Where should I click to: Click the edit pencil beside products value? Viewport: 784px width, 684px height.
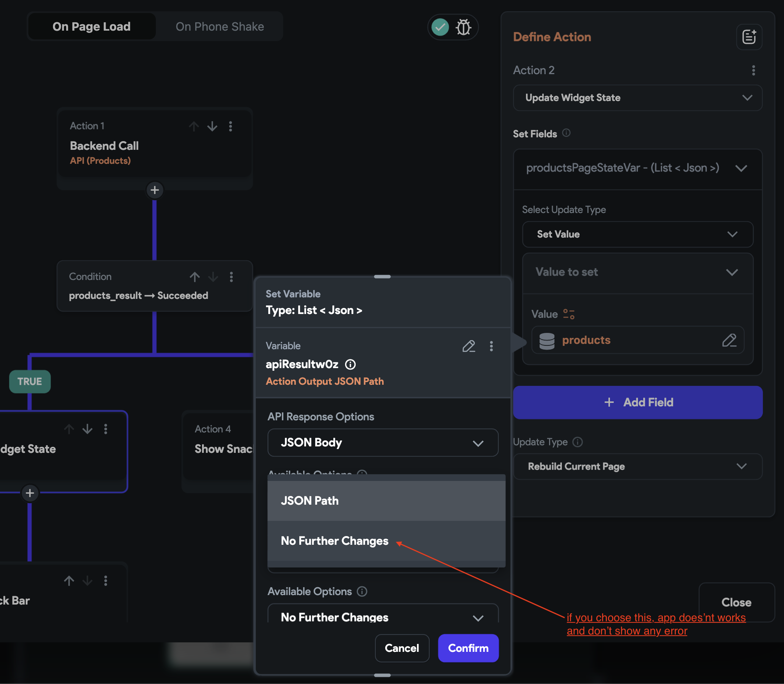(730, 340)
